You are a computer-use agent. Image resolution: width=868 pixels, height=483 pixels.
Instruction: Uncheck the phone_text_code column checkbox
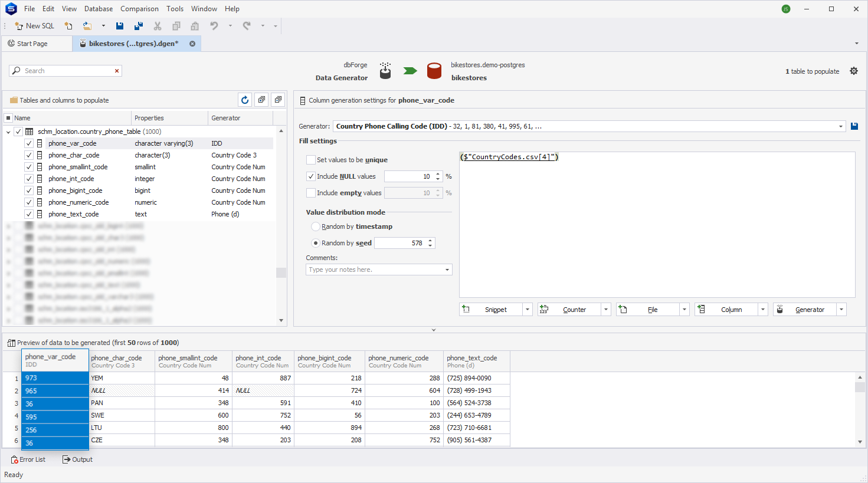point(29,214)
